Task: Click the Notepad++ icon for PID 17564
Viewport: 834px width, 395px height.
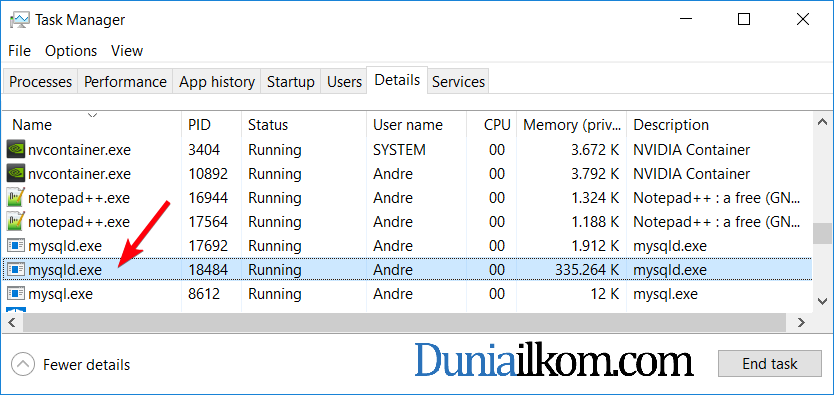Action: pos(15,222)
